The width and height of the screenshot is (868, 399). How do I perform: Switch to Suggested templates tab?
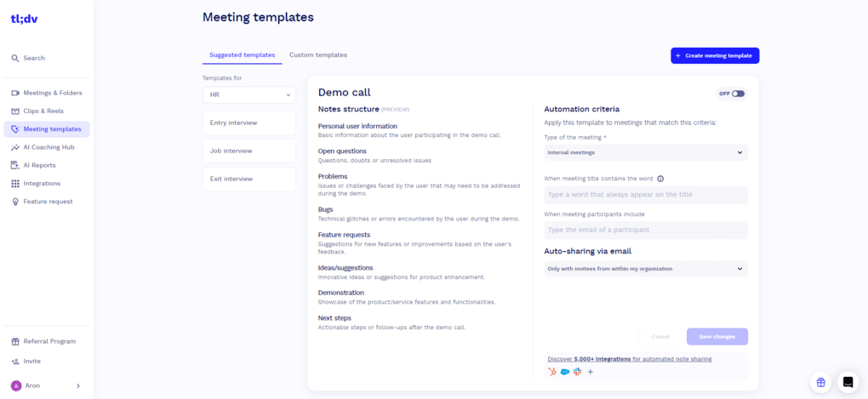pyautogui.click(x=242, y=55)
